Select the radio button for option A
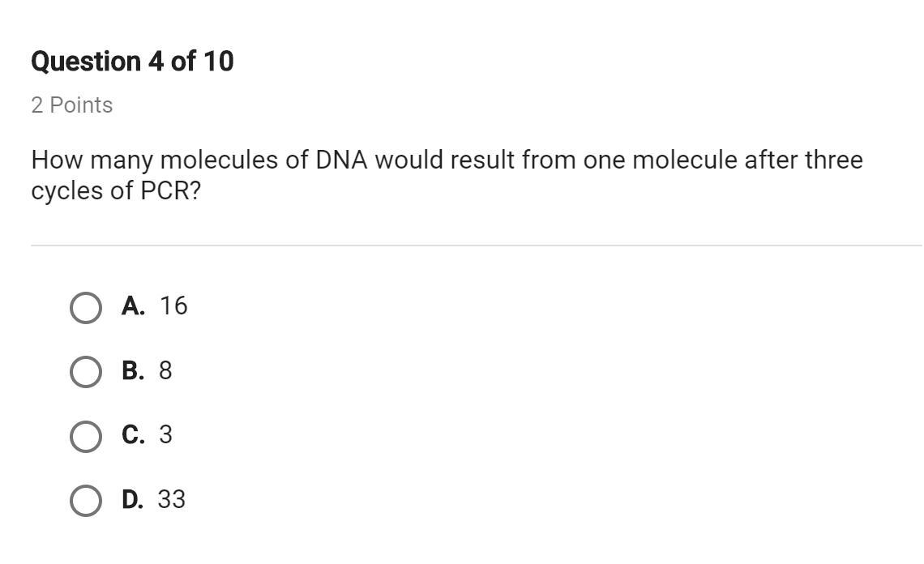This screenshot has width=924, height=564. click(86, 308)
